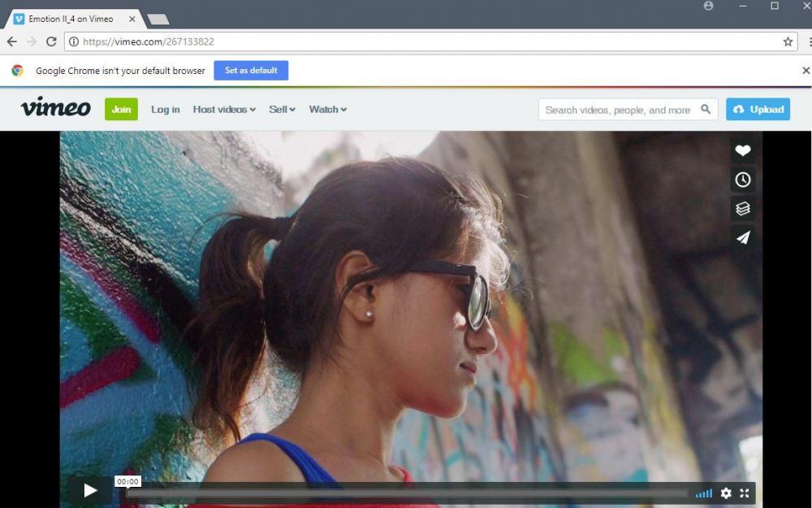
Task: Open the Sell dropdown menu
Action: (282, 109)
